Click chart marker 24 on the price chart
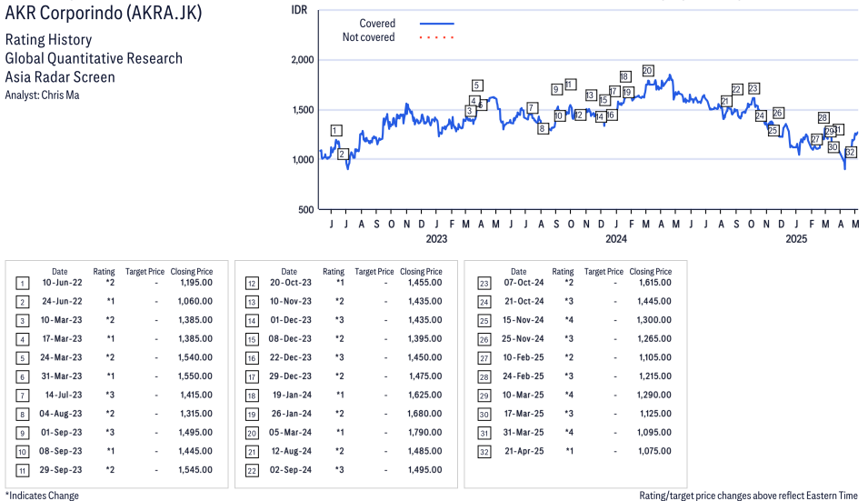Viewport: 868px width, 501px height. 761,115
